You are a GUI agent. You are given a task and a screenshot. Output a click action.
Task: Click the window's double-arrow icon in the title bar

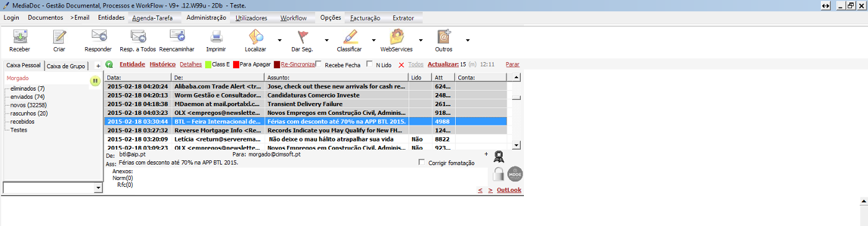826,5
